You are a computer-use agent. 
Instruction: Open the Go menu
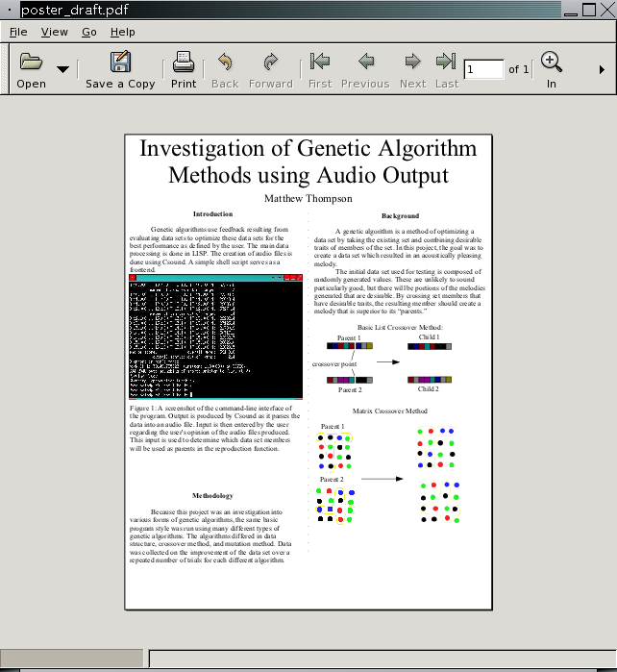89,32
